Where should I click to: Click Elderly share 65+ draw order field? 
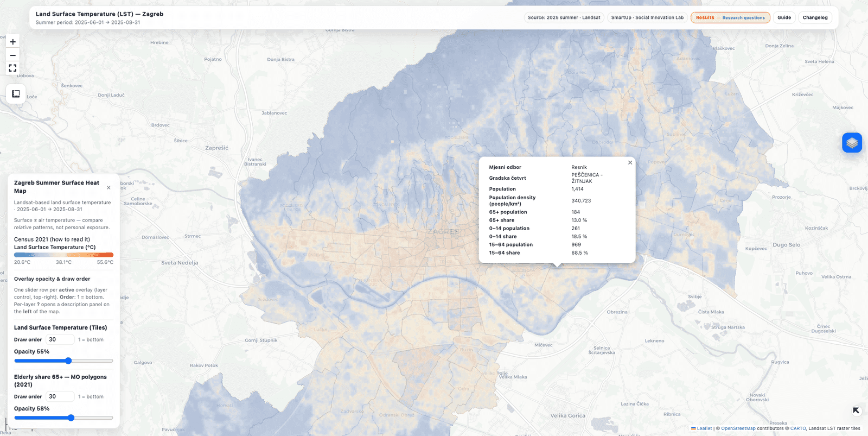click(x=60, y=396)
